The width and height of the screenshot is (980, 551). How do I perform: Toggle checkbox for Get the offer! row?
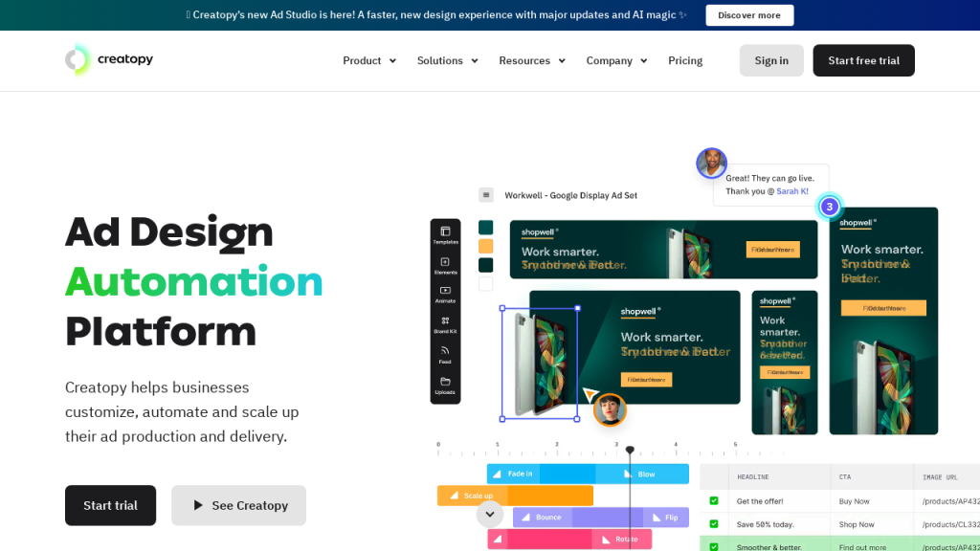(x=714, y=501)
